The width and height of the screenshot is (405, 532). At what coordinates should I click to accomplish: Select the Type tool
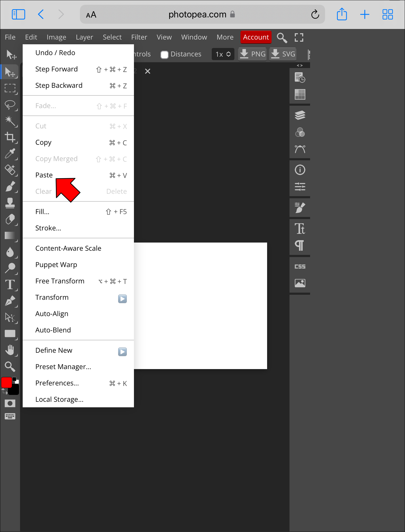point(10,284)
